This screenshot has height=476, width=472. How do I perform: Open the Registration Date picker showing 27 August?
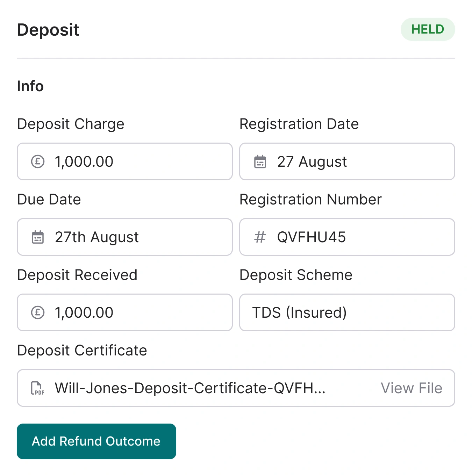[346, 161]
